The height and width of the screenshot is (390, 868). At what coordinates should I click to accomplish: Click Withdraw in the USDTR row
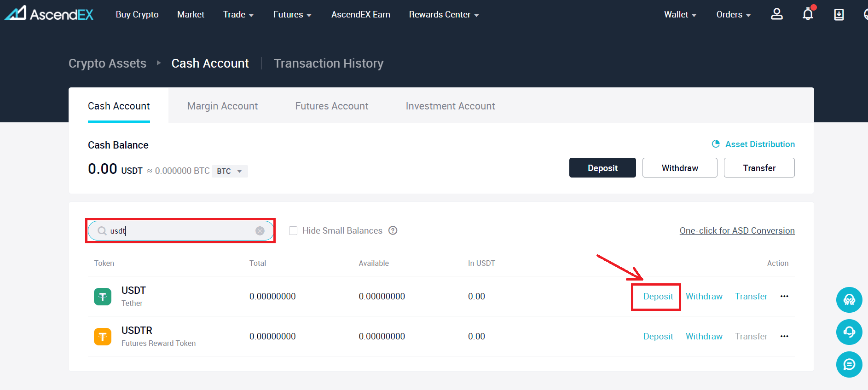point(704,337)
